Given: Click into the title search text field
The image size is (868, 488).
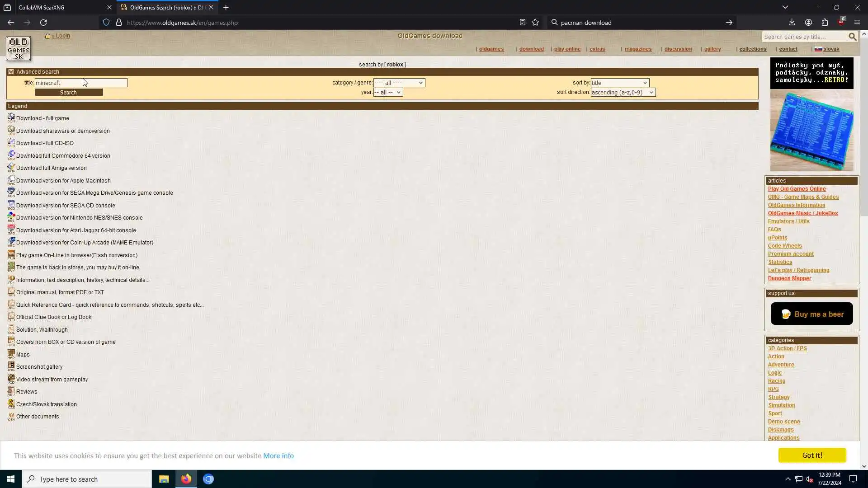Looking at the screenshot, I should 81,83.
